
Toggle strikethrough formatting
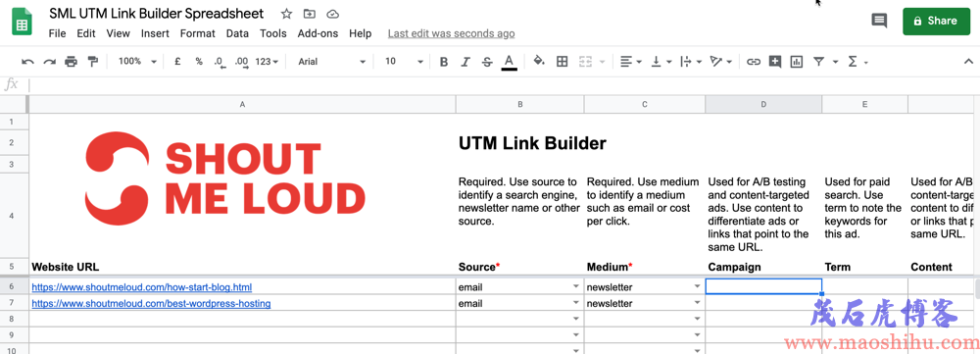(487, 62)
